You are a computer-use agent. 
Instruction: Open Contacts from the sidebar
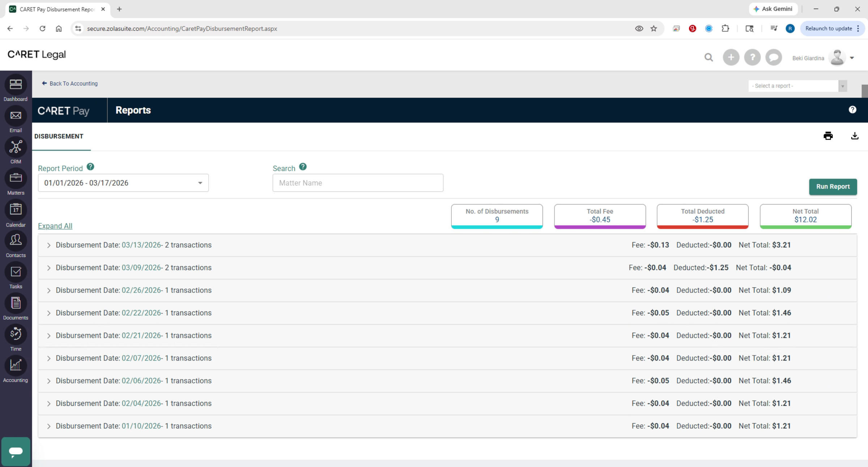coord(16,241)
